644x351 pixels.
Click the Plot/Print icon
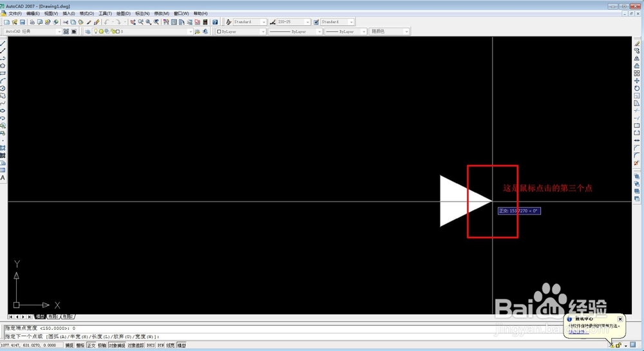point(32,22)
